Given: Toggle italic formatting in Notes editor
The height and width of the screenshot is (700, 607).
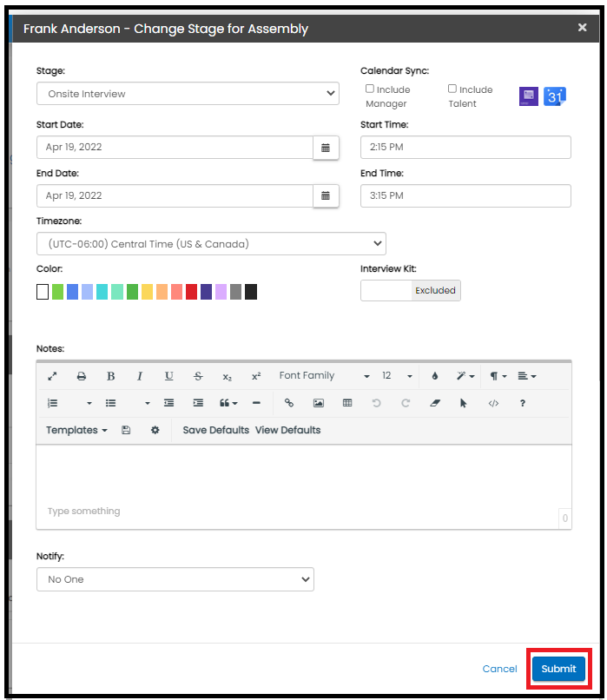Looking at the screenshot, I should [140, 376].
